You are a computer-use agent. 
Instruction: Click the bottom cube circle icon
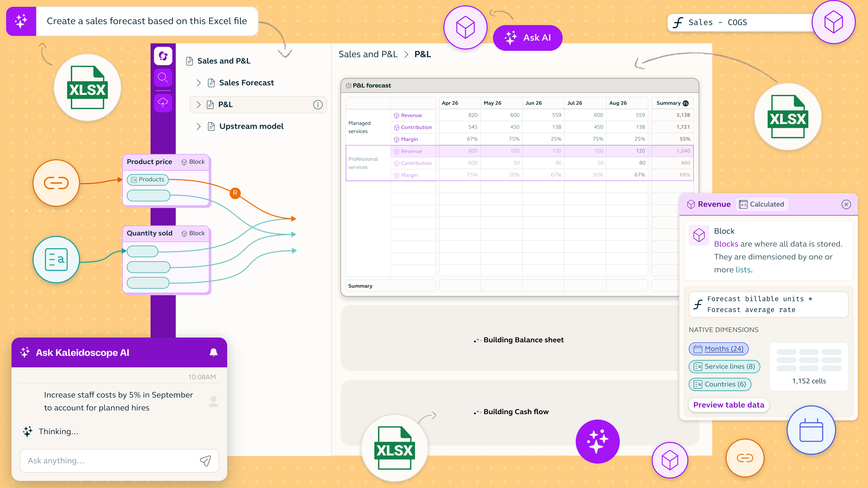pyautogui.click(x=670, y=460)
